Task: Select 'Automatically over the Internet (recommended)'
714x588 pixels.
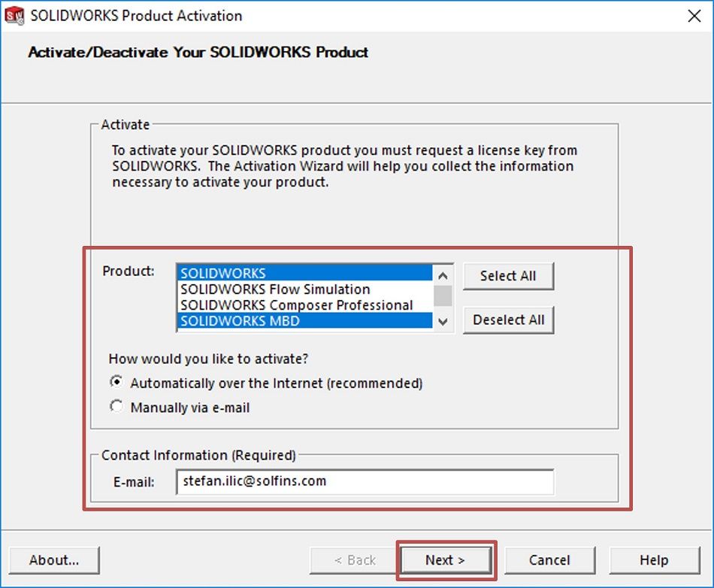Action: [x=116, y=383]
